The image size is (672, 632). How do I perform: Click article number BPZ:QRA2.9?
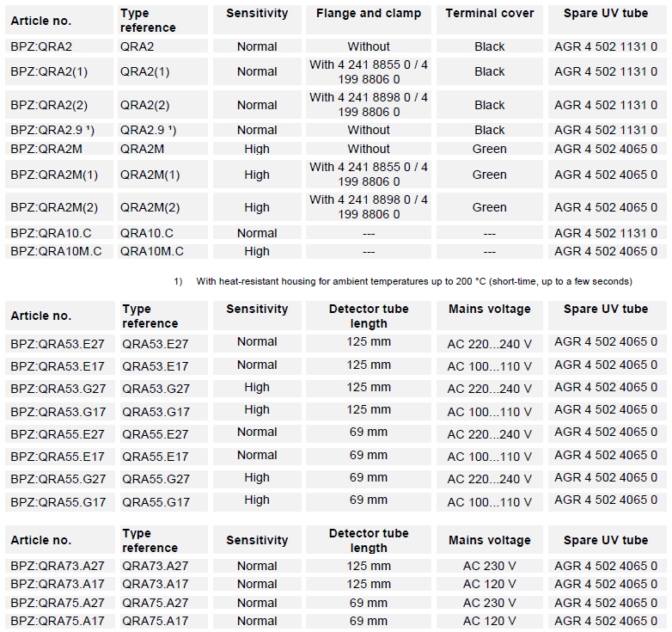(x=52, y=130)
